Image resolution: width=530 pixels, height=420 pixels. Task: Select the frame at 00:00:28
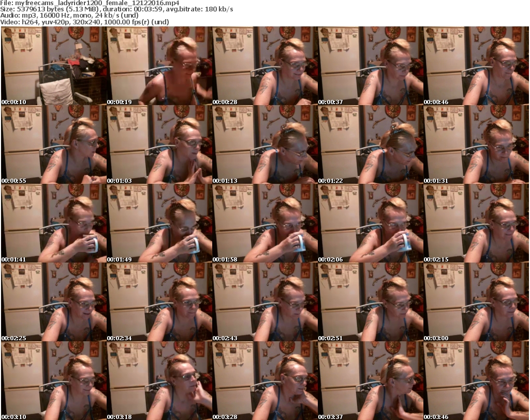(x=264, y=66)
